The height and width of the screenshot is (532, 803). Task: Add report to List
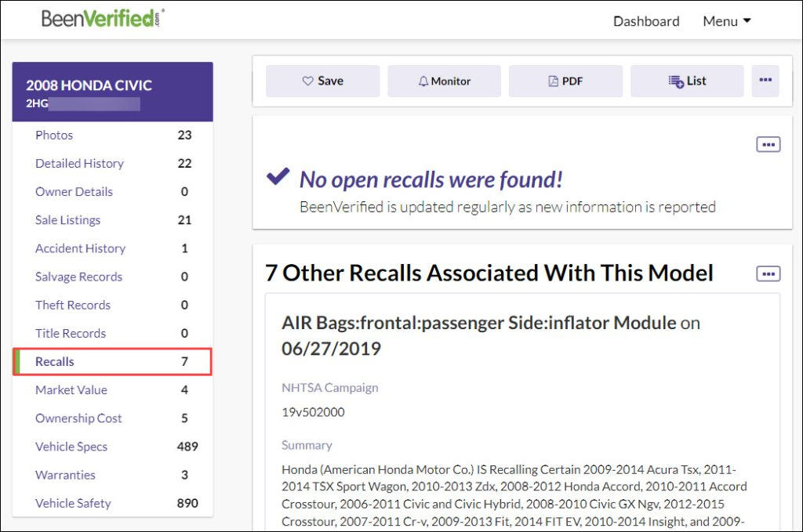687,81
